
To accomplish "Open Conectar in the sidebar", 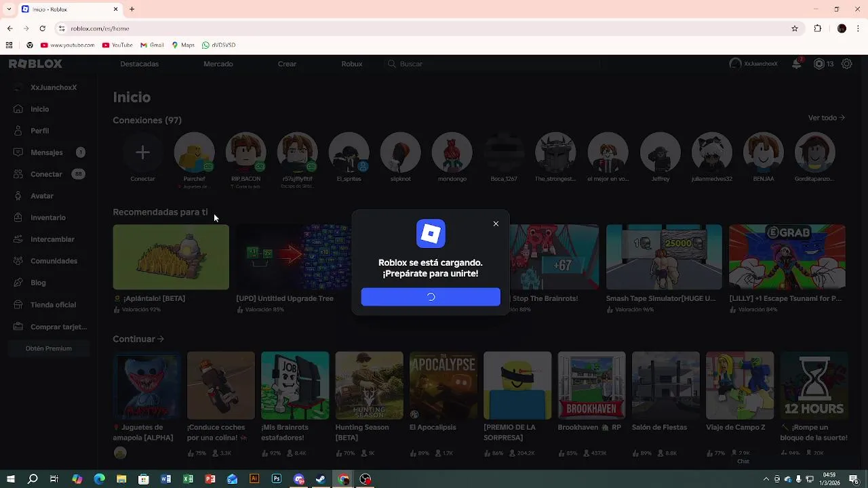I will click(47, 174).
